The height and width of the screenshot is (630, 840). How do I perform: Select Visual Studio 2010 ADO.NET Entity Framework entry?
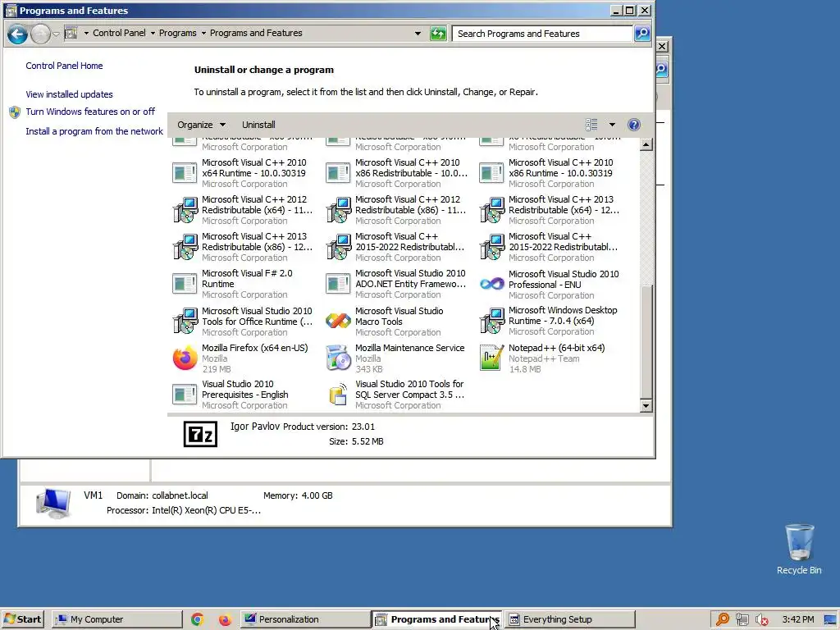[x=397, y=284]
